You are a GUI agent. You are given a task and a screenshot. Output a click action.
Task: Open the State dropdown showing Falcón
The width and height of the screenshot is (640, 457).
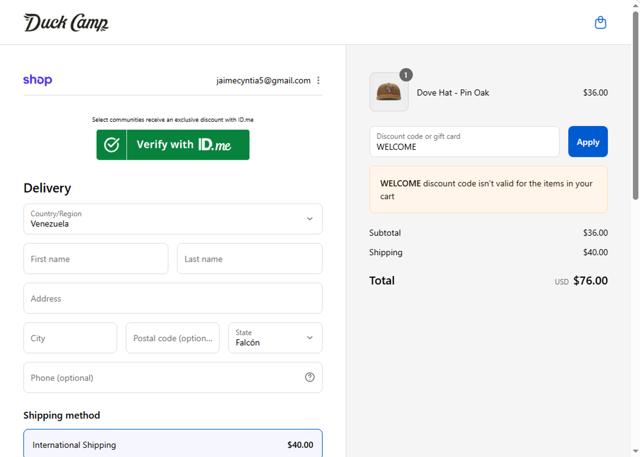275,338
